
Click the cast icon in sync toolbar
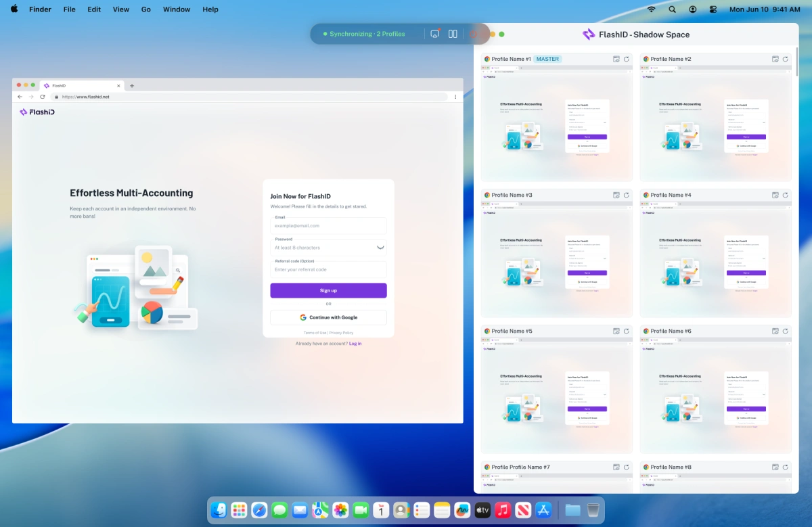click(x=435, y=34)
